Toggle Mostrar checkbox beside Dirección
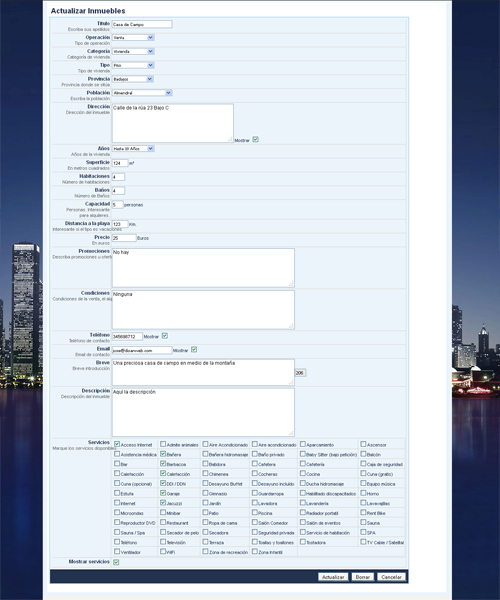 tap(256, 139)
